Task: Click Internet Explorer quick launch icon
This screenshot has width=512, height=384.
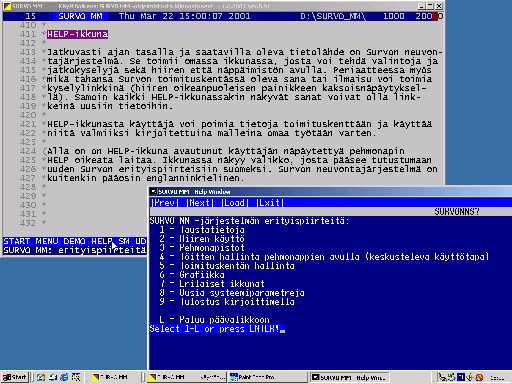Action: coord(64,377)
